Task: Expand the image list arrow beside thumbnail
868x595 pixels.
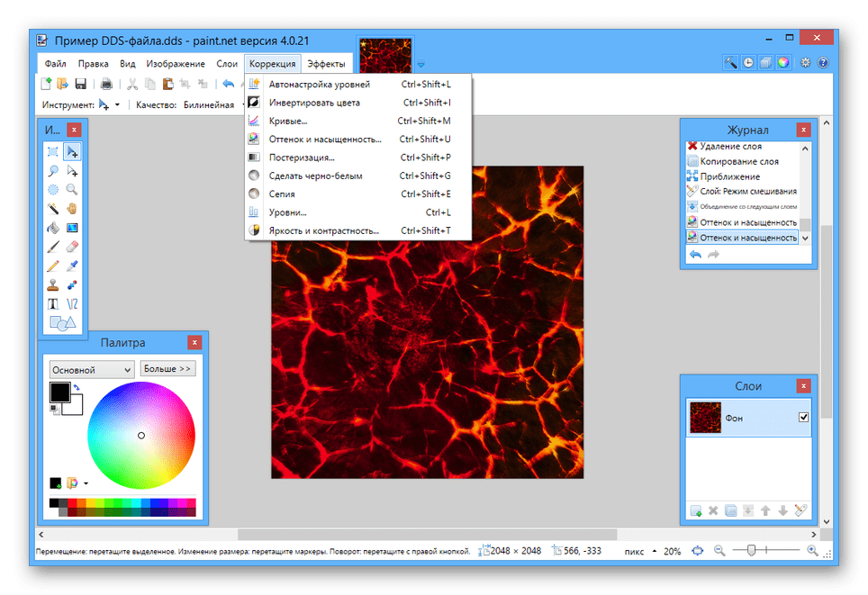Action: (x=420, y=64)
